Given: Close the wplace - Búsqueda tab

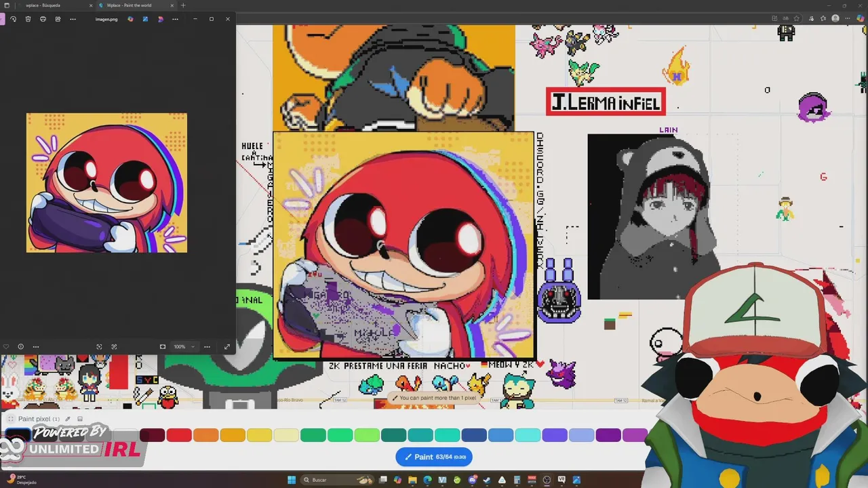Looking at the screenshot, I should click(x=91, y=5).
